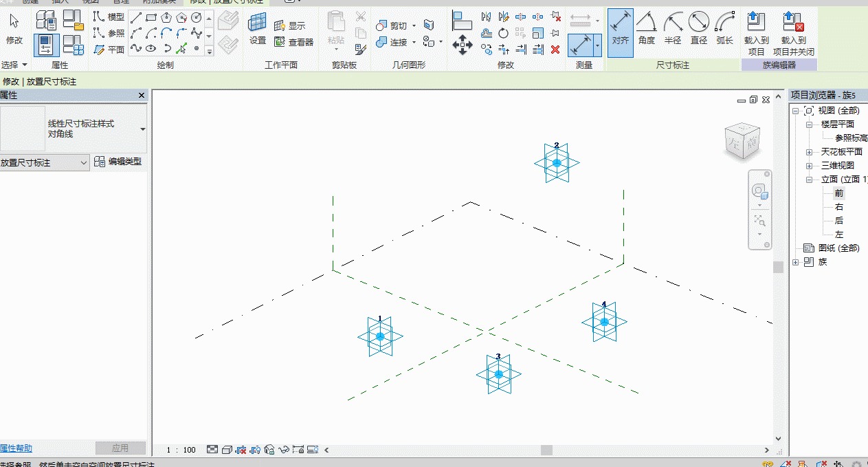Activate the Modify (修改) arrow tool
Image resolution: width=868 pixels, height=467 pixels.
pos(14,28)
